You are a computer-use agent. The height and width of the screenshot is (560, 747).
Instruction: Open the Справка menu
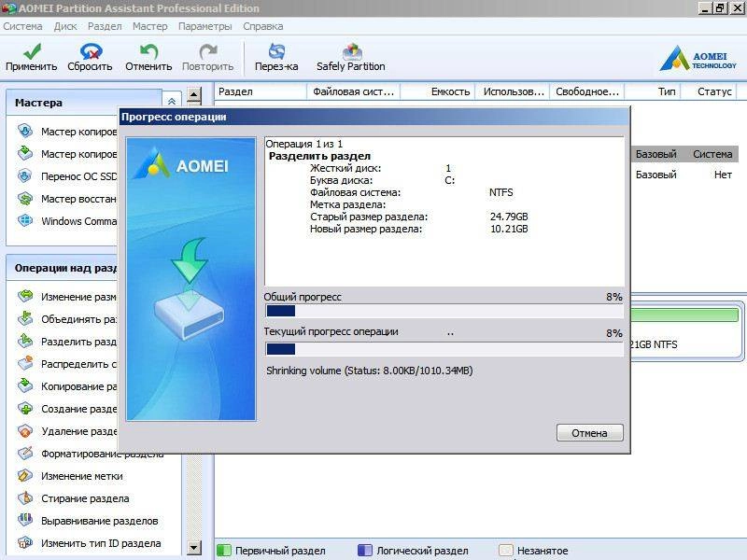(x=263, y=26)
